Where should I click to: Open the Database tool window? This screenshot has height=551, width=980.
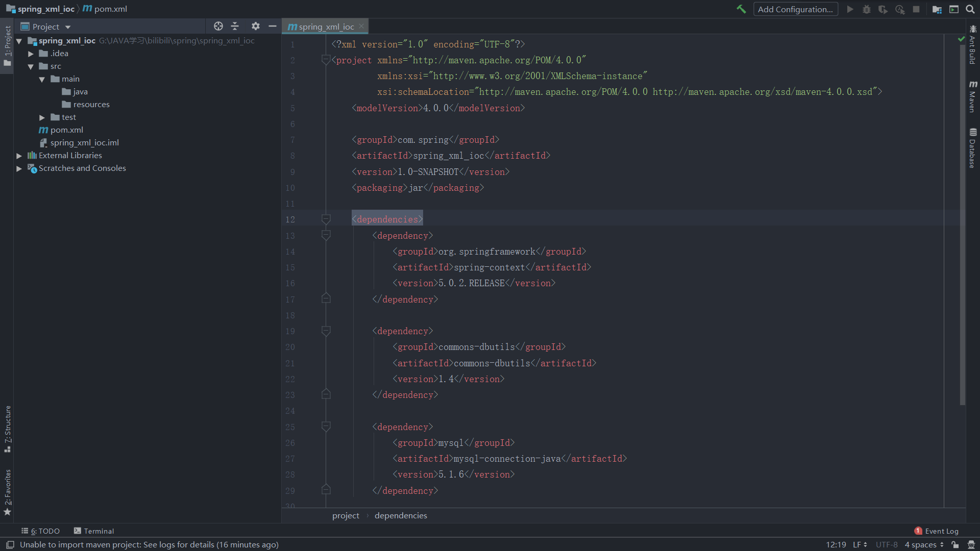(x=973, y=148)
